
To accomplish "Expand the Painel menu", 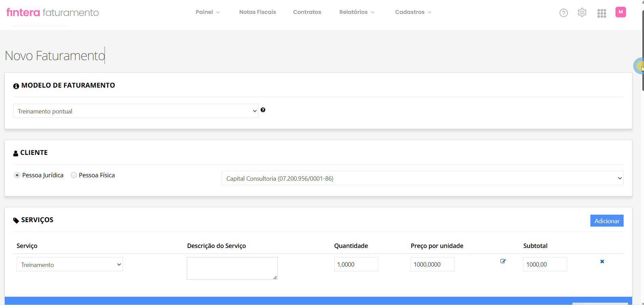I will coord(208,12).
